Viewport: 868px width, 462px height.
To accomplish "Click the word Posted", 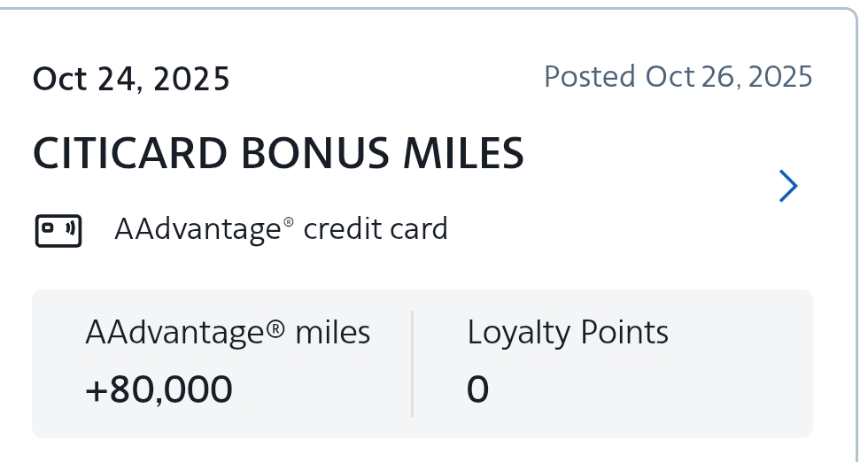I will click(x=589, y=77).
